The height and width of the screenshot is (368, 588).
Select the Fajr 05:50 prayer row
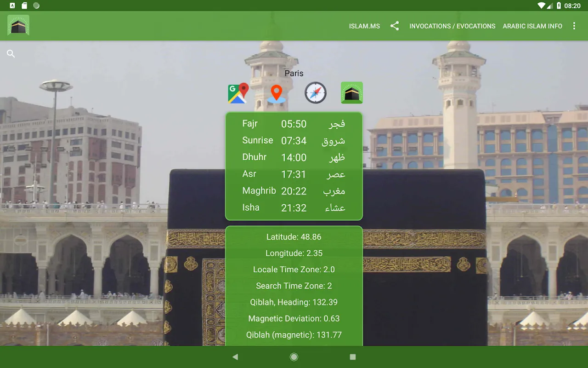pos(294,124)
